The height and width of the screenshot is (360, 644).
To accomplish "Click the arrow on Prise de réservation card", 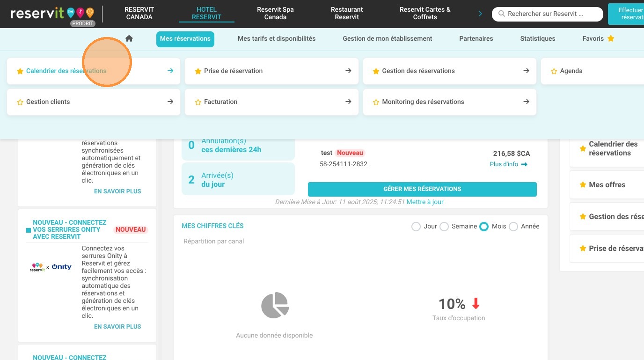I will click(348, 71).
